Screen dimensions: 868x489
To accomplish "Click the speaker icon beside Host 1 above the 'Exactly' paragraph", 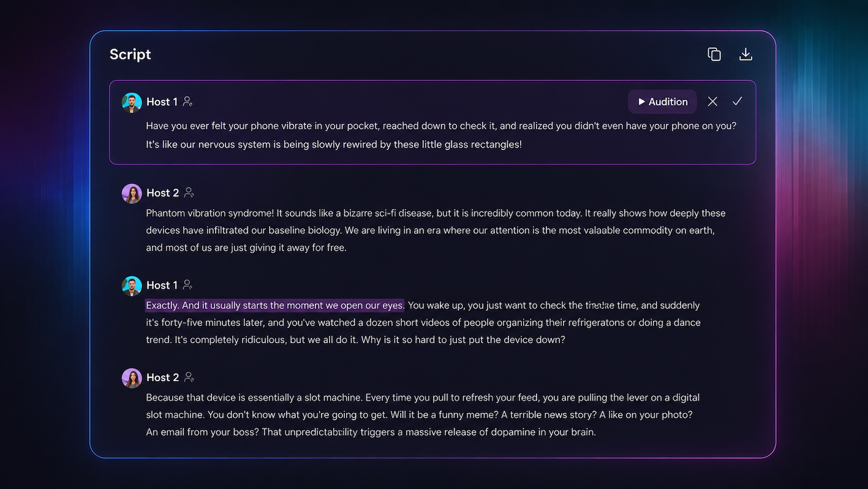I will [188, 285].
